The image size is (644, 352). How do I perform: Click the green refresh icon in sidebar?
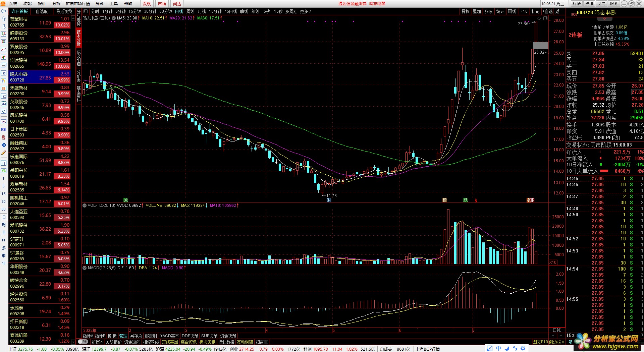pos(4,171)
